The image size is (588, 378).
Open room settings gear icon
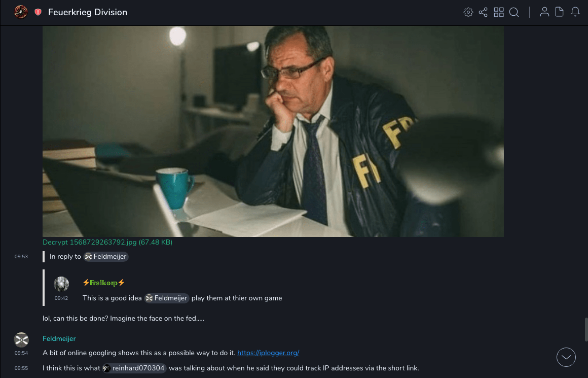468,12
